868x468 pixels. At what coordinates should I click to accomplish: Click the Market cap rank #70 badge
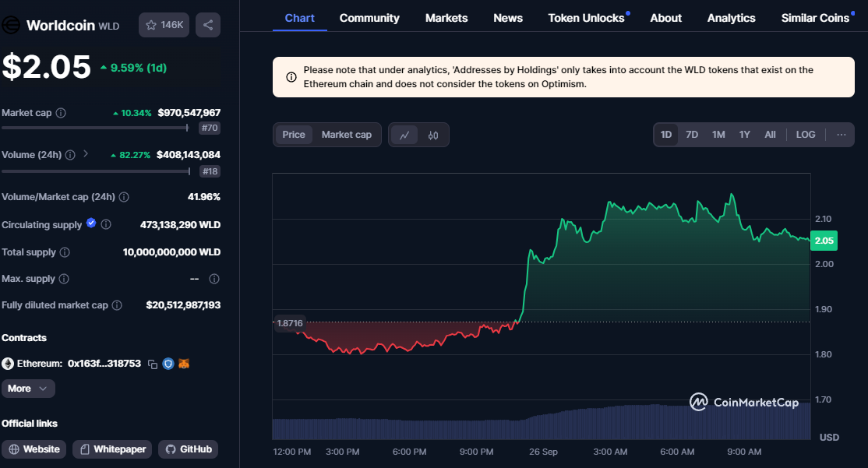(x=210, y=128)
